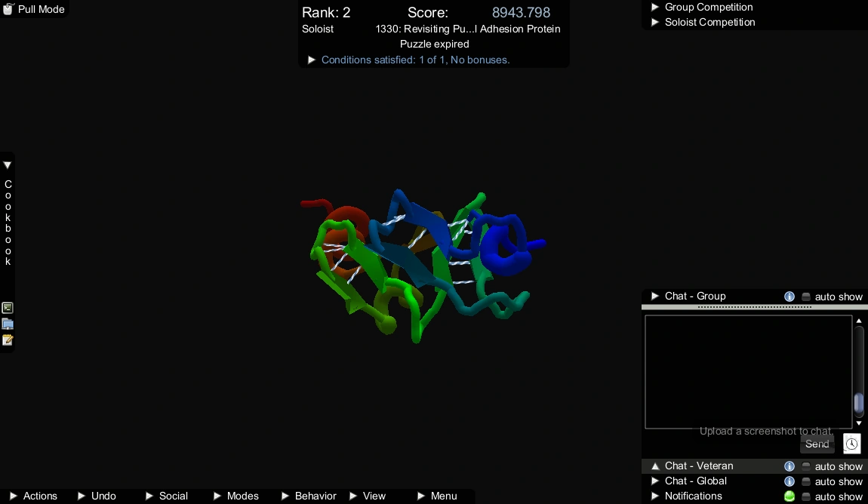
Task: Open the recipe script editor icon
Action: click(x=8, y=308)
